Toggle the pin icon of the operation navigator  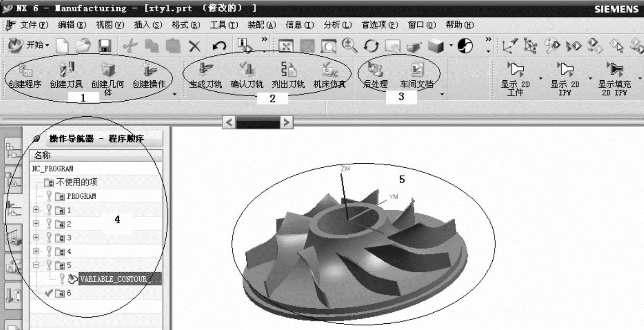[x=36, y=139]
